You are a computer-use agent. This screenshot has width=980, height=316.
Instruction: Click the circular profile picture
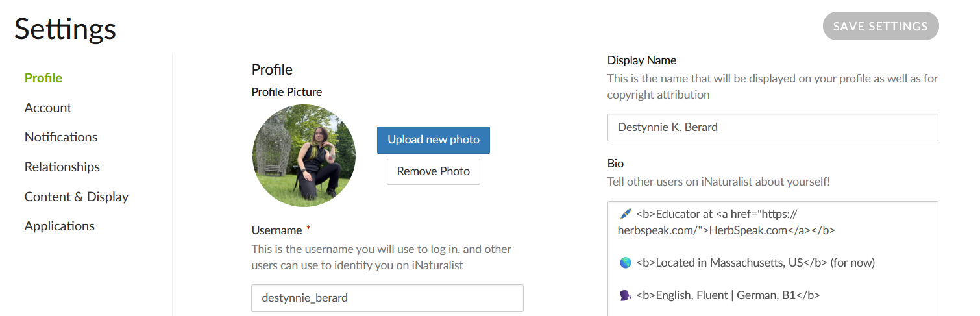point(304,156)
